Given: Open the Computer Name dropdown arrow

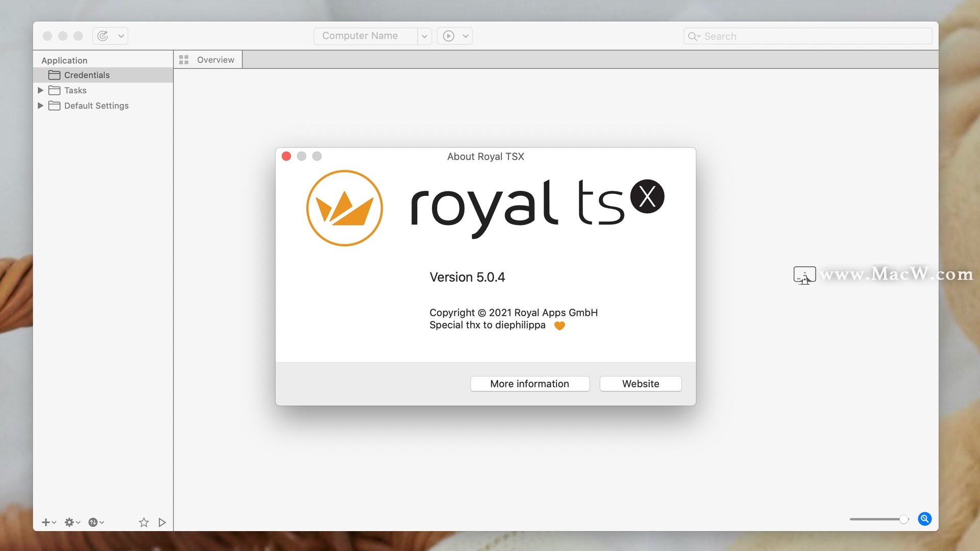Looking at the screenshot, I should pos(425,36).
